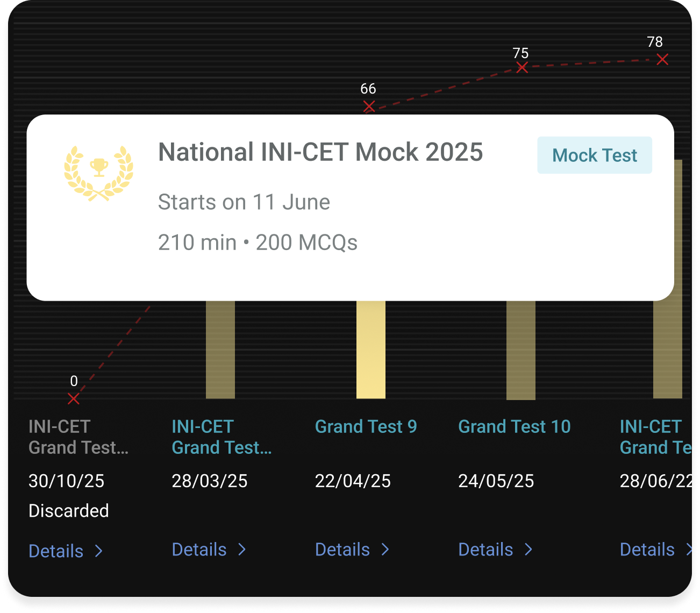700x613 pixels.
Task: Click the Discarded status label
Action: coord(69,511)
